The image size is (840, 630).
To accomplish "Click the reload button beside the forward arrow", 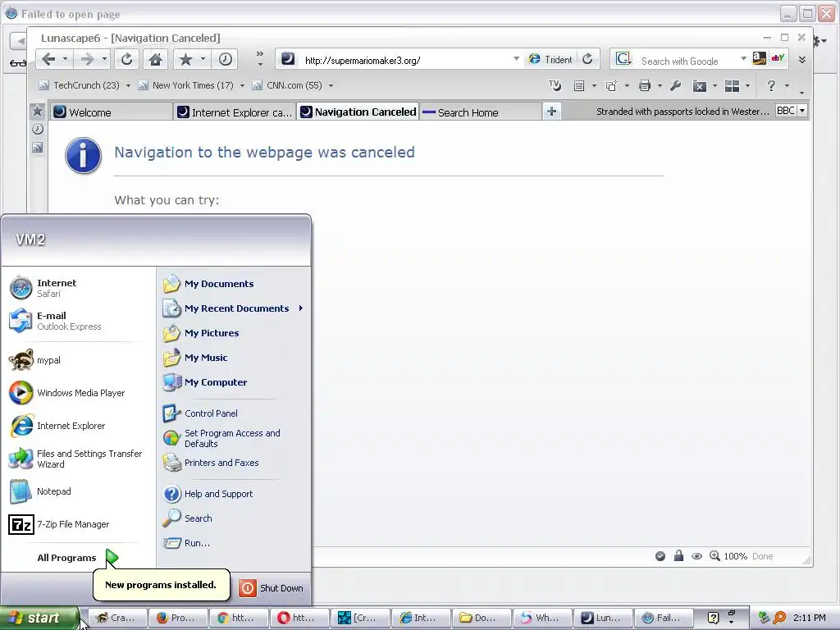I will pyautogui.click(x=127, y=59).
